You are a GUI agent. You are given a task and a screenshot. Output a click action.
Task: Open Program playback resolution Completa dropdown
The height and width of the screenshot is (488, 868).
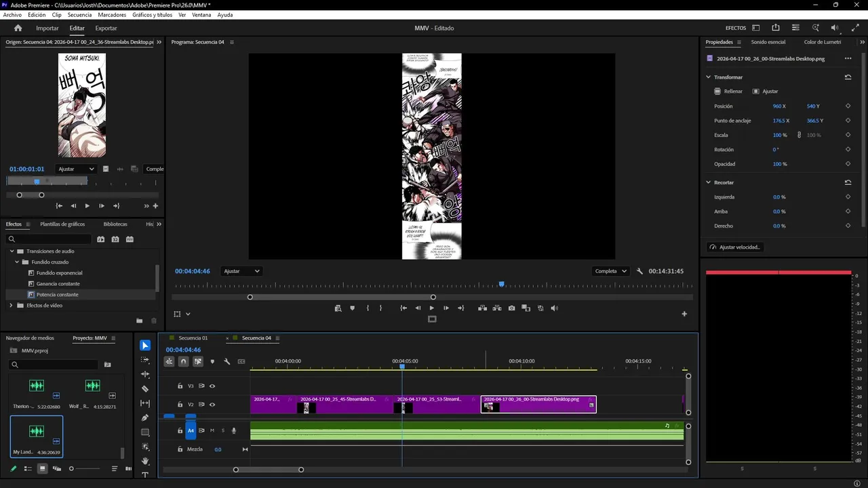pos(610,271)
